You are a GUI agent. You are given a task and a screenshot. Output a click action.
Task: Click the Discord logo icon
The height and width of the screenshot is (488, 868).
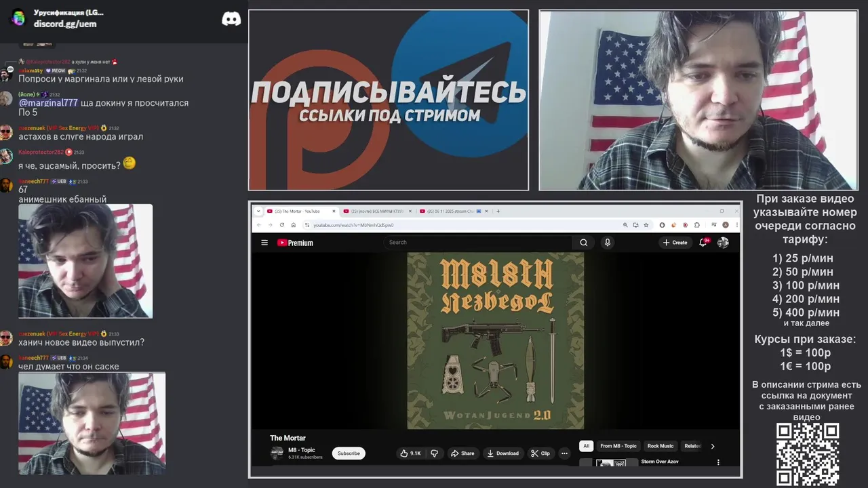(x=231, y=19)
